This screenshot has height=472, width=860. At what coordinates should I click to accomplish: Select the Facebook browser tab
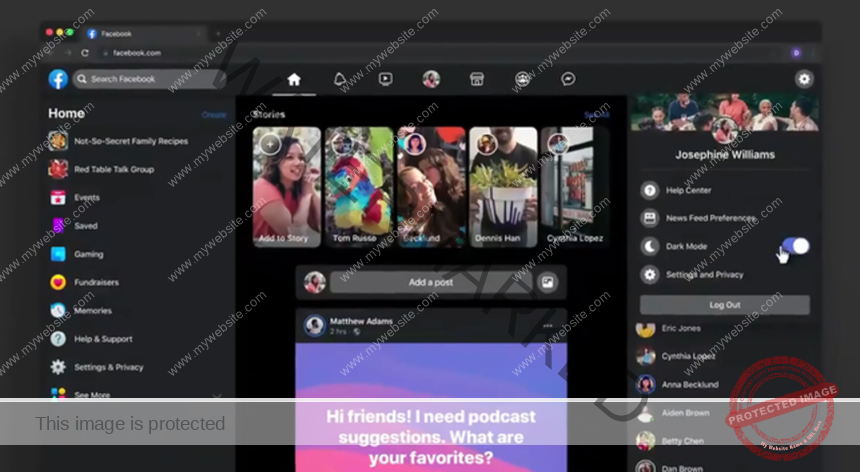click(x=145, y=34)
